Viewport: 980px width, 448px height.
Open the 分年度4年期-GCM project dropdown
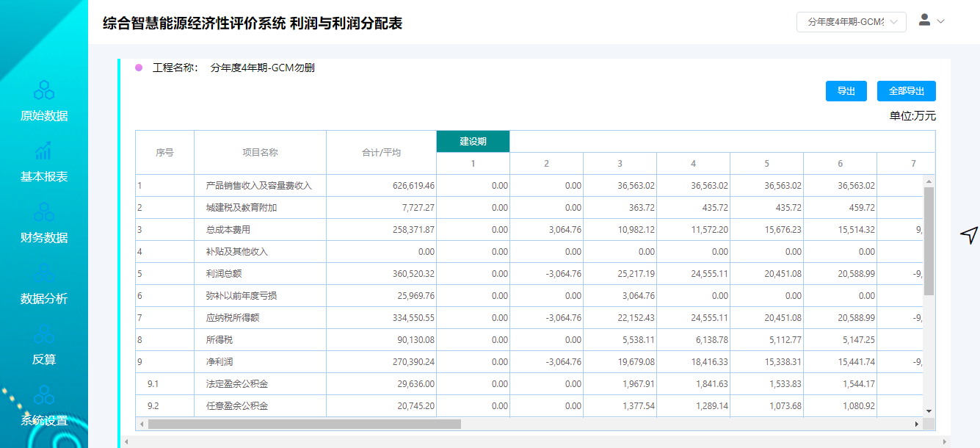(851, 22)
